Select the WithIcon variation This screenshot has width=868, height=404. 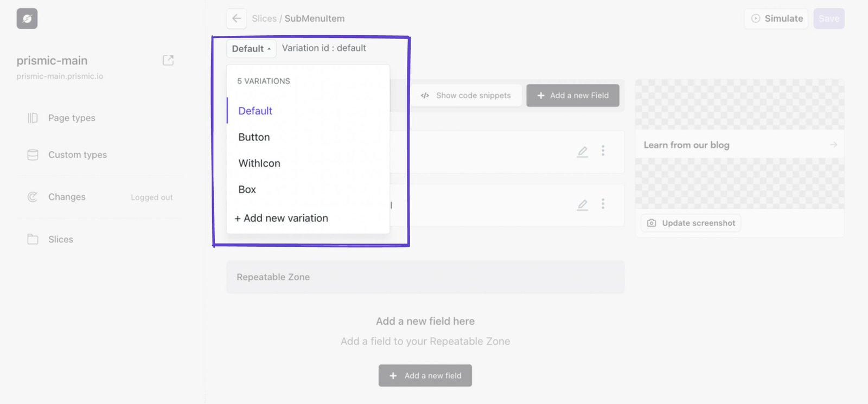259,163
